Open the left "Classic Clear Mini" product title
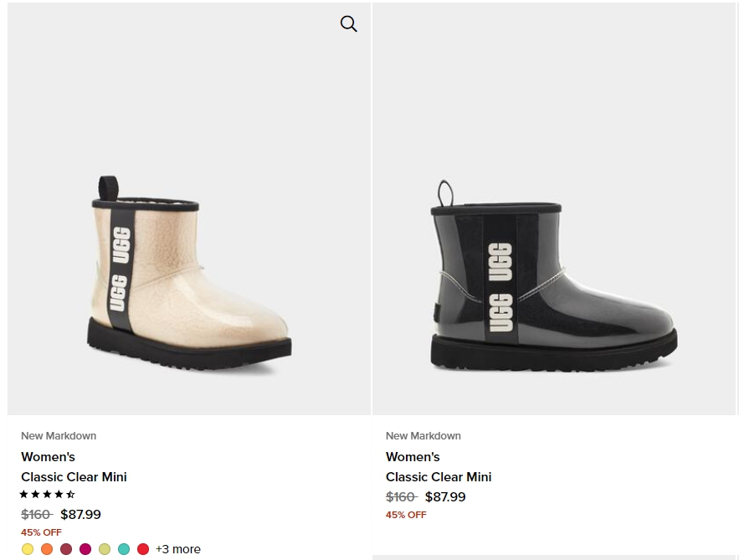Screen dimensions: 739x560 tap(74, 477)
